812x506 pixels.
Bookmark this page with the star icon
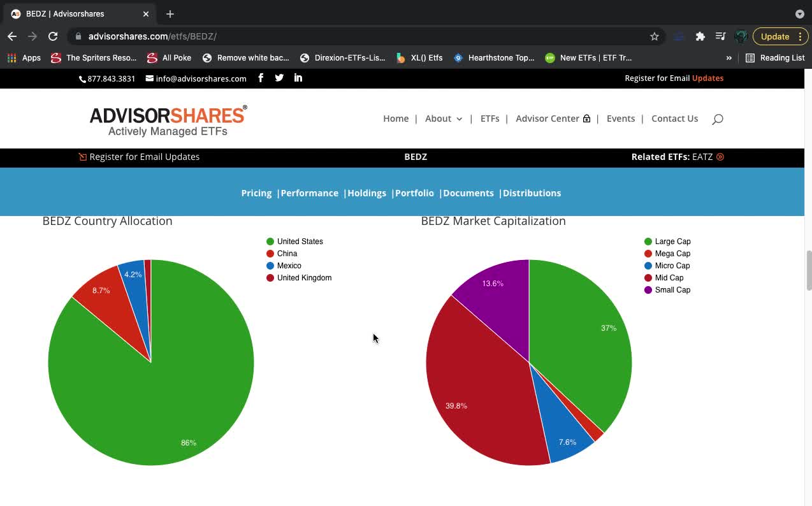click(x=655, y=36)
